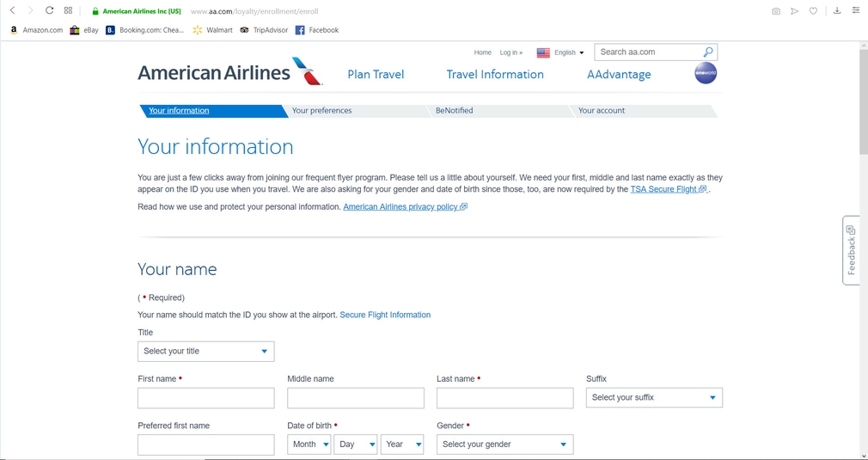868x460 pixels.
Task: Open American Airlines privacy policy link
Action: pyautogui.click(x=406, y=207)
